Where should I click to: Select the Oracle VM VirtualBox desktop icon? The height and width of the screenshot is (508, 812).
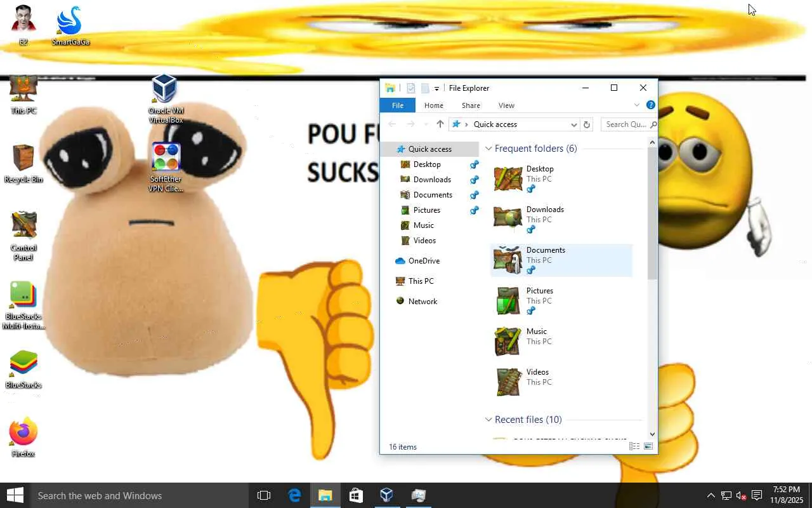tap(166, 98)
